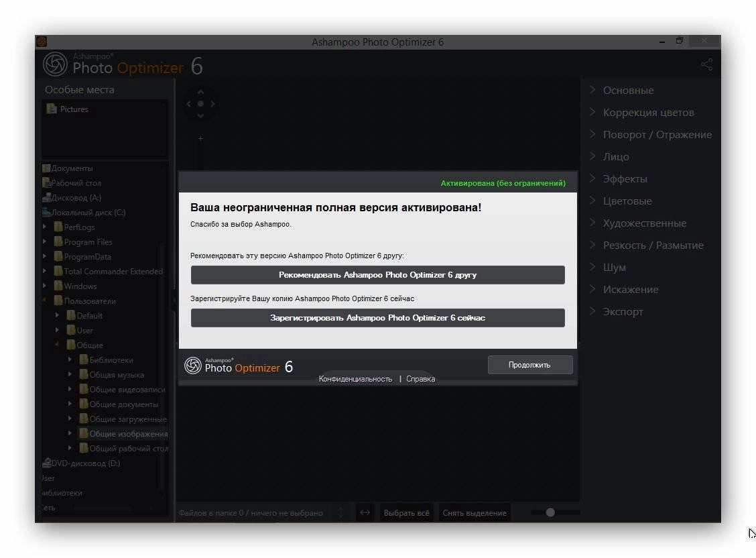The height and width of the screenshot is (558, 756).
Task: Expand the Windows folder
Action: tap(44, 286)
